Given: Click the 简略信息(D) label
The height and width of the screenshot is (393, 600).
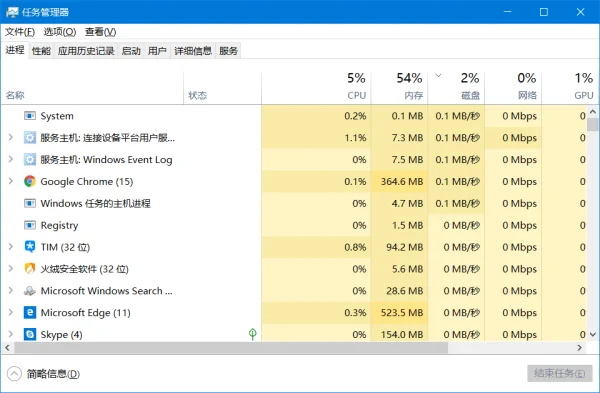Looking at the screenshot, I should tap(53, 374).
